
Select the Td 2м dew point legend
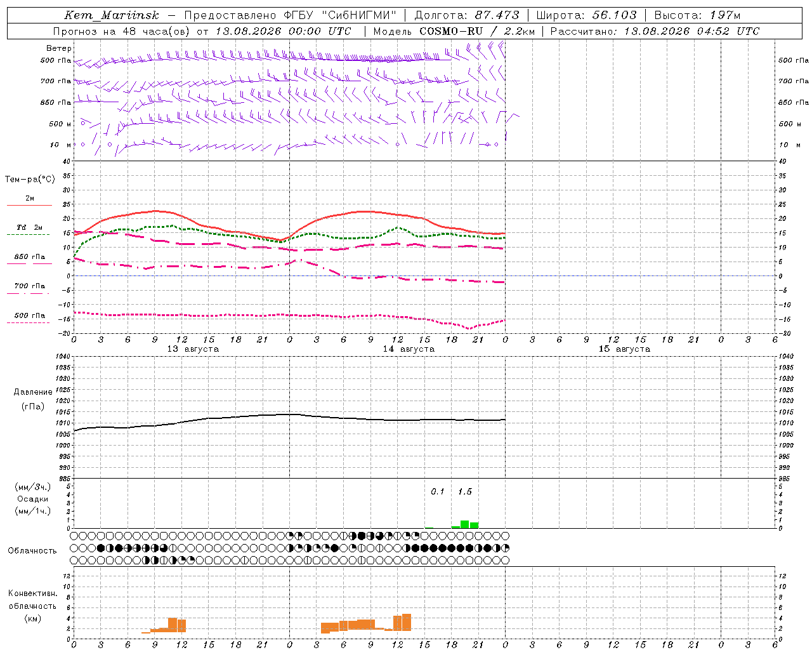coord(29,230)
